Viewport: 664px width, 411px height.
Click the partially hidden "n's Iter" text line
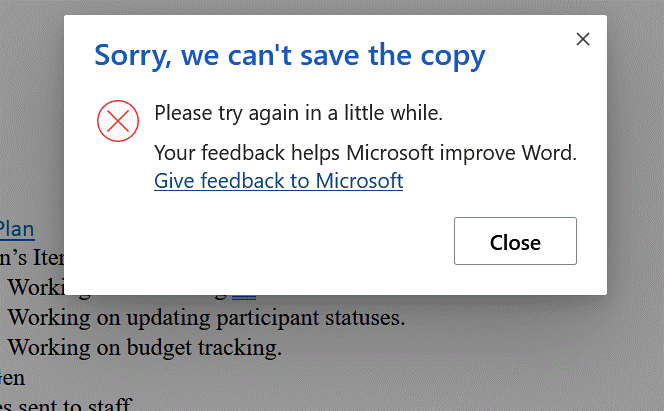32,258
